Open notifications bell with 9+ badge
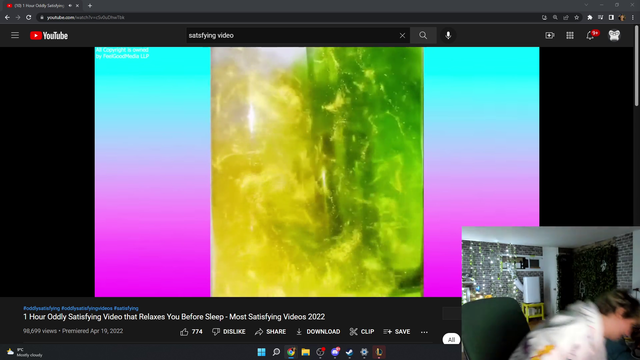Screen dimensions: 640x360 [590, 36]
